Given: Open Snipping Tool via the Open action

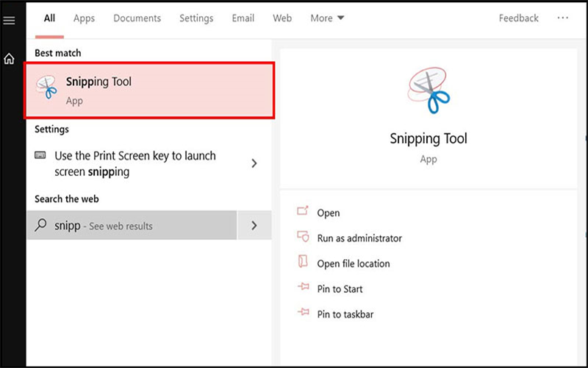Looking at the screenshot, I should 328,213.
